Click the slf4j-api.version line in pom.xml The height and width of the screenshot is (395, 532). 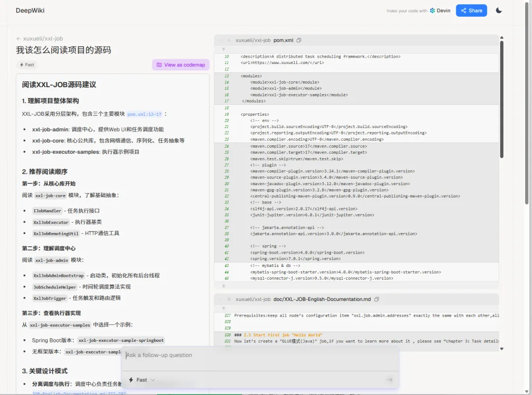303,209
